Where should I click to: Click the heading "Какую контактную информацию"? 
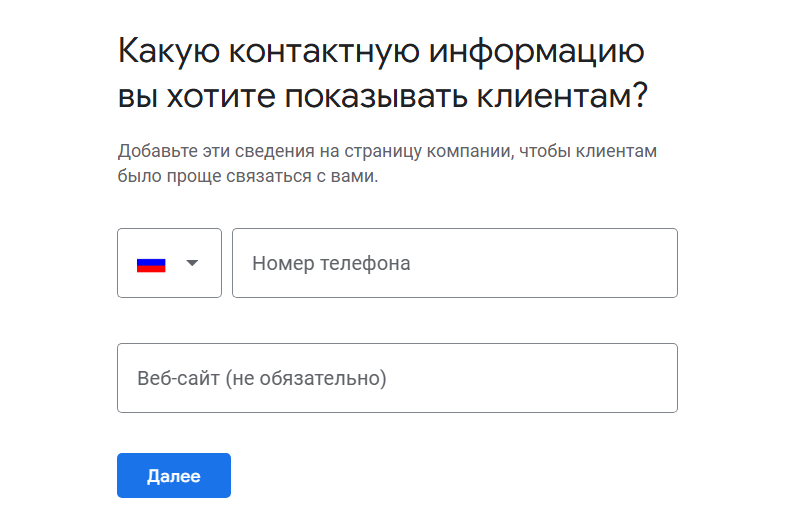[381, 50]
